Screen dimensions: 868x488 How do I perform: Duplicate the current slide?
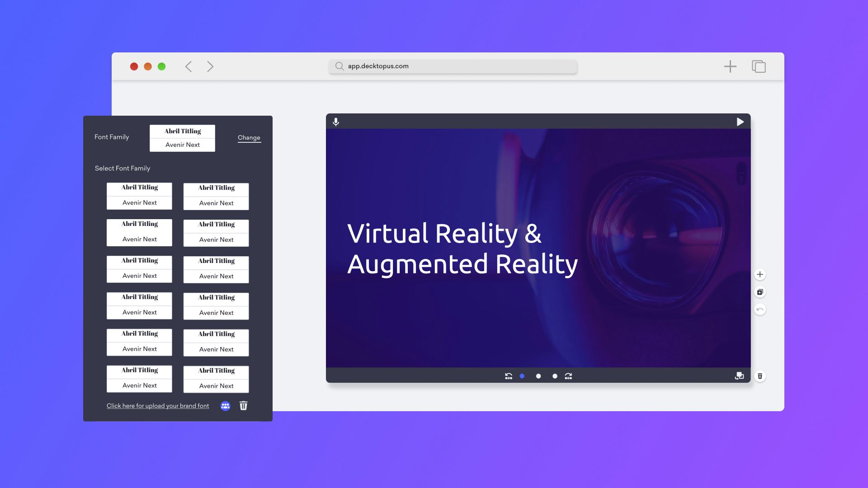coord(759,292)
